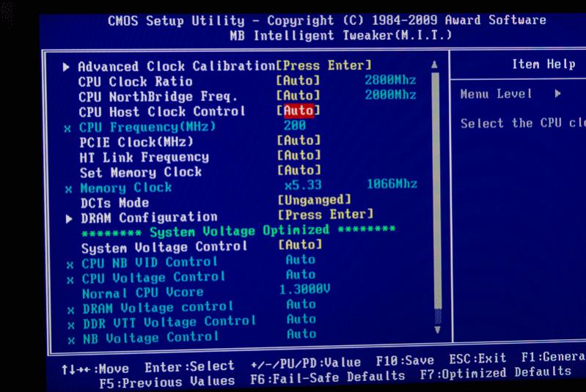Select the CPU Host Clock Control label

click(162, 111)
